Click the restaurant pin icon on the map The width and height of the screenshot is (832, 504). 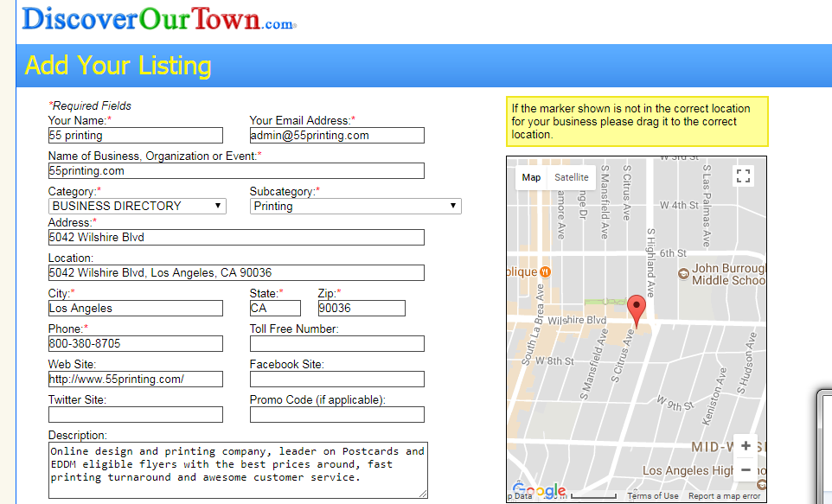[x=545, y=271]
